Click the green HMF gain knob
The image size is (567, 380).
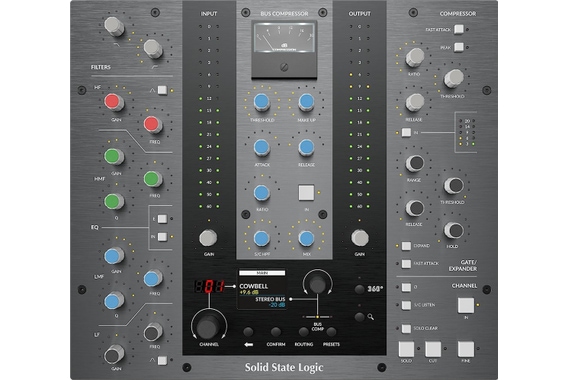click(x=114, y=157)
